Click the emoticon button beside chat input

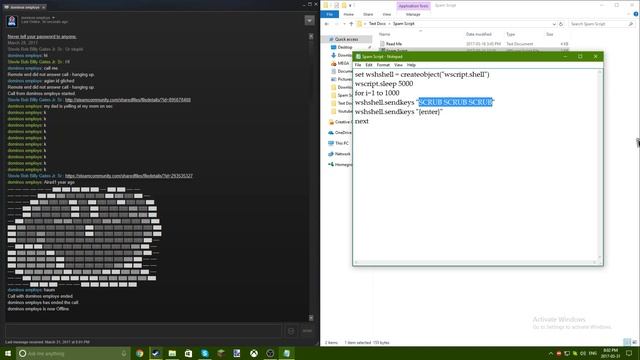tap(291, 331)
